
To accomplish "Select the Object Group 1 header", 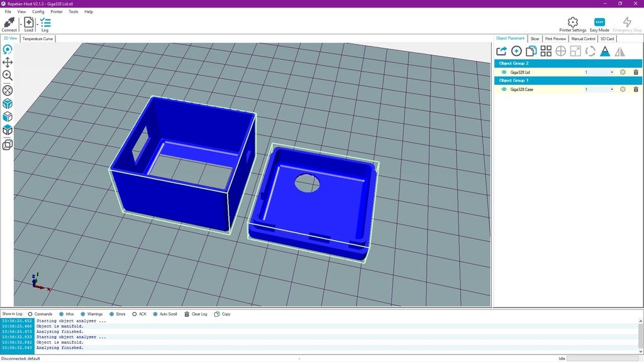I will pos(568,80).
